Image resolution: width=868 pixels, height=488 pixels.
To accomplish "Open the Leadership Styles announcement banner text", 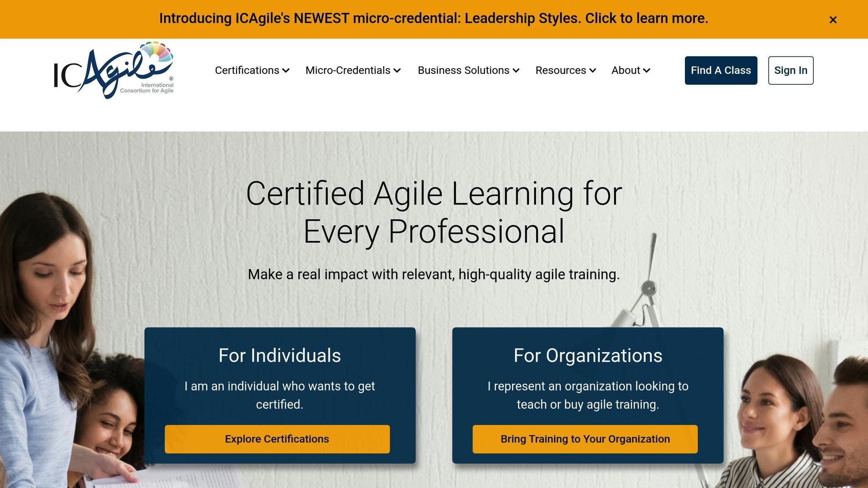I will pos(434,19).
